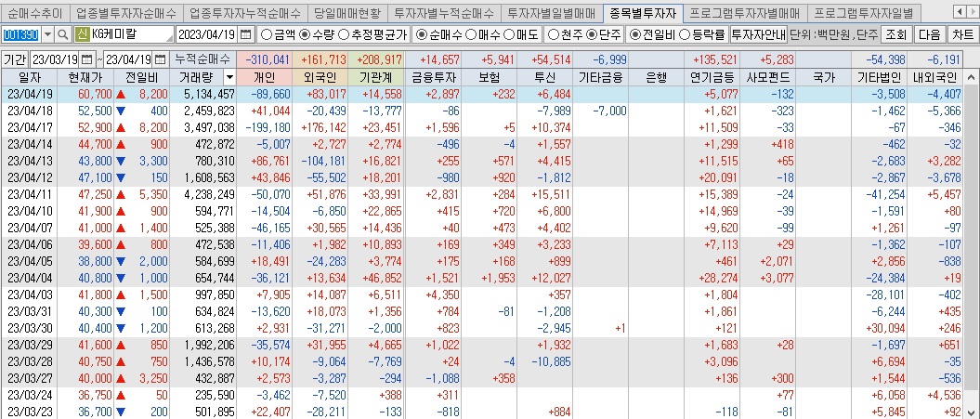This screenshot has height=419, width=980.
Task: Click the 조회 query button
Action: [896, 34]
